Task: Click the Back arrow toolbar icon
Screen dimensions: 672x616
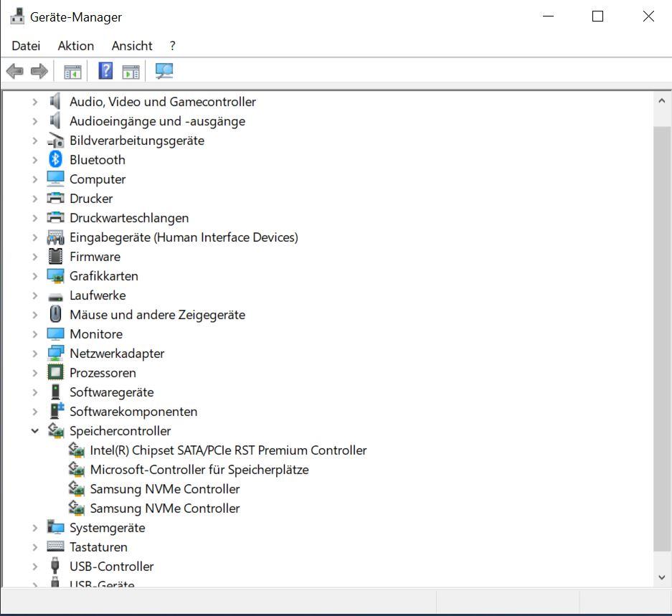Action: (x=15, y=71)
